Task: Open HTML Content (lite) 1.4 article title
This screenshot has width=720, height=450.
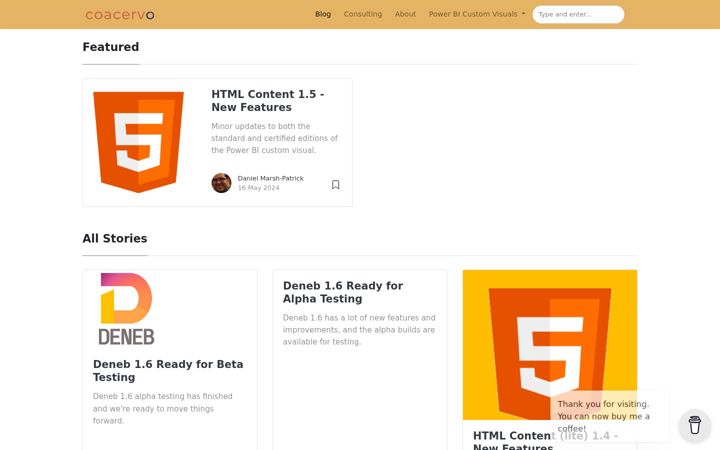Action: pyautogui.click(x=546, y=439)
